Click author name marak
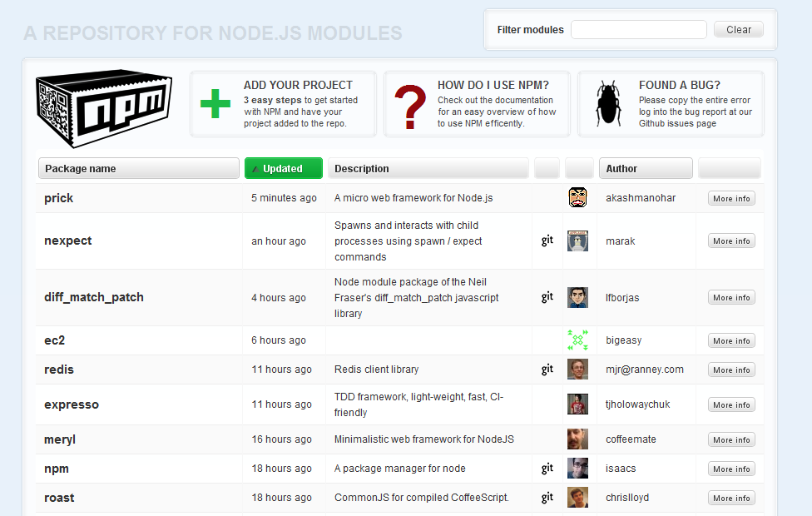Image resolution: width=812 pixels, height=516 pixels. click(621, 241)
